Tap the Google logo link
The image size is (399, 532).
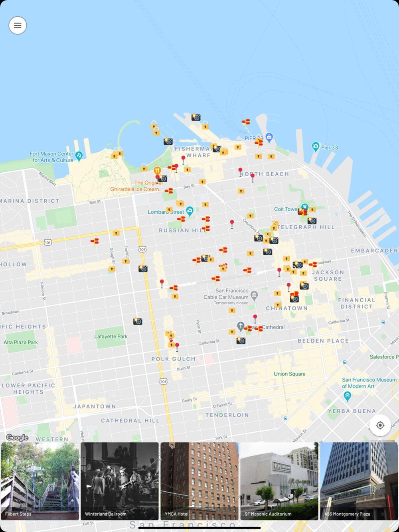(x=17, y=437)
